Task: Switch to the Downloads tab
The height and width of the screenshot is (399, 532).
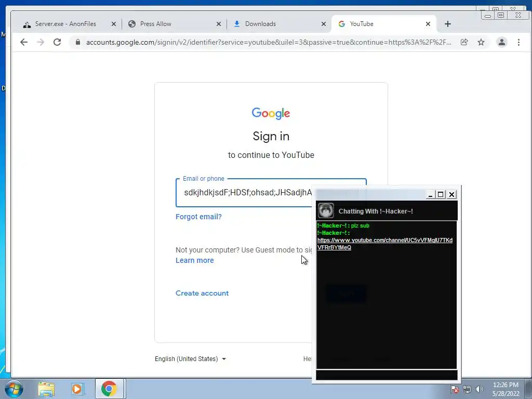Action: 277,24
